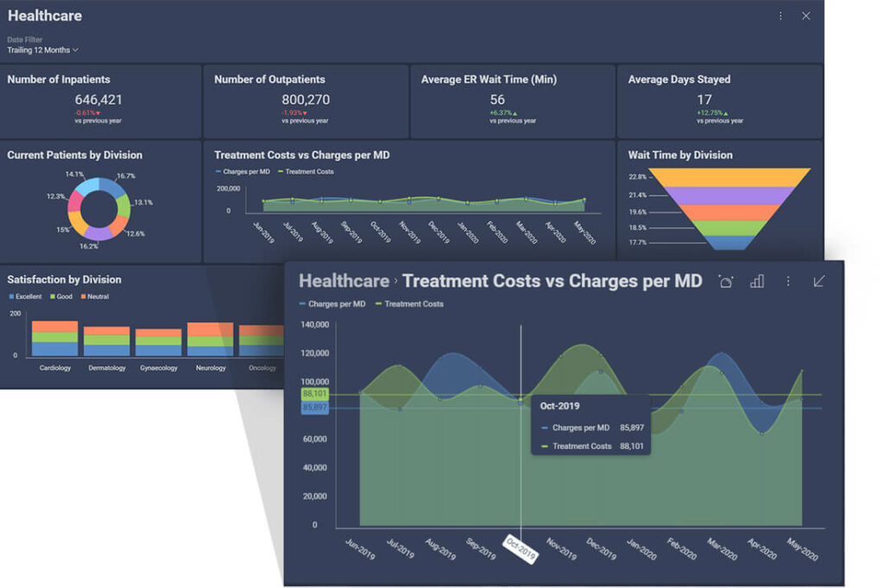Open the dashboard overflow menu icon

pyautogui.click(x=780, y=16)
